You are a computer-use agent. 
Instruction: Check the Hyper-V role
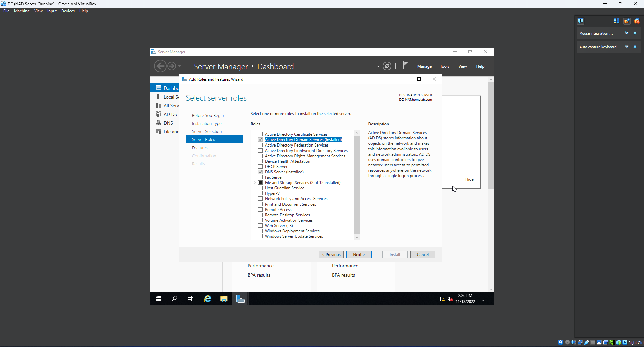click(260, 193)
